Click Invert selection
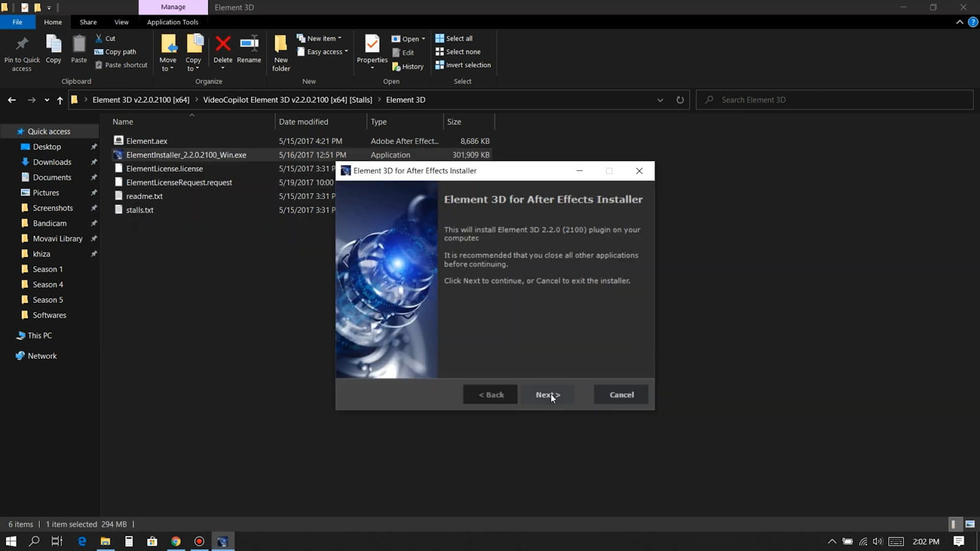The image size is (980, 551). pos(463,65)
